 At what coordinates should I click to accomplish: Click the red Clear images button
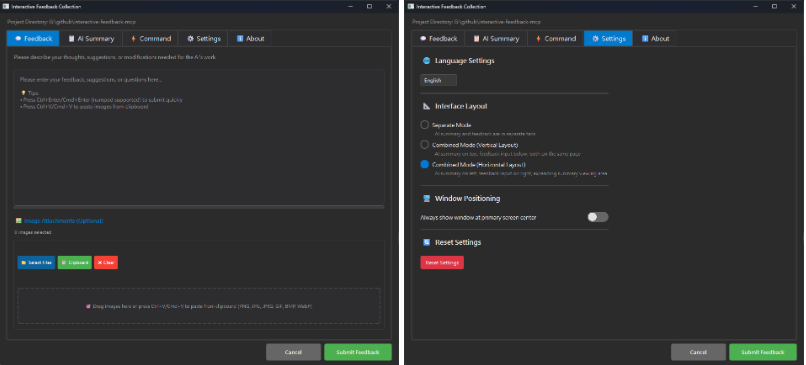coord(106,263)
